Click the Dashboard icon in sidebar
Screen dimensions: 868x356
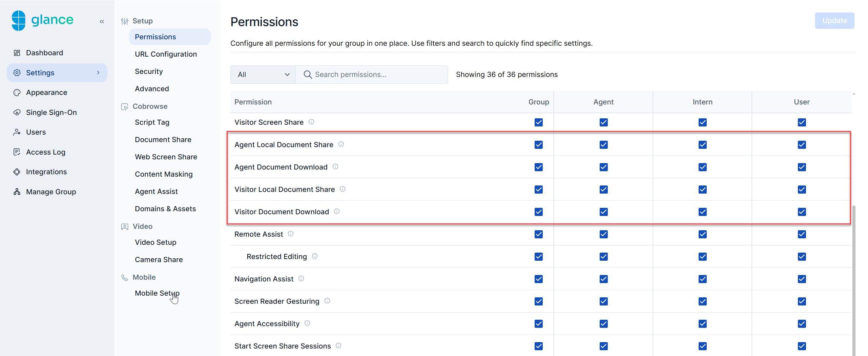(x=17, y=53)
